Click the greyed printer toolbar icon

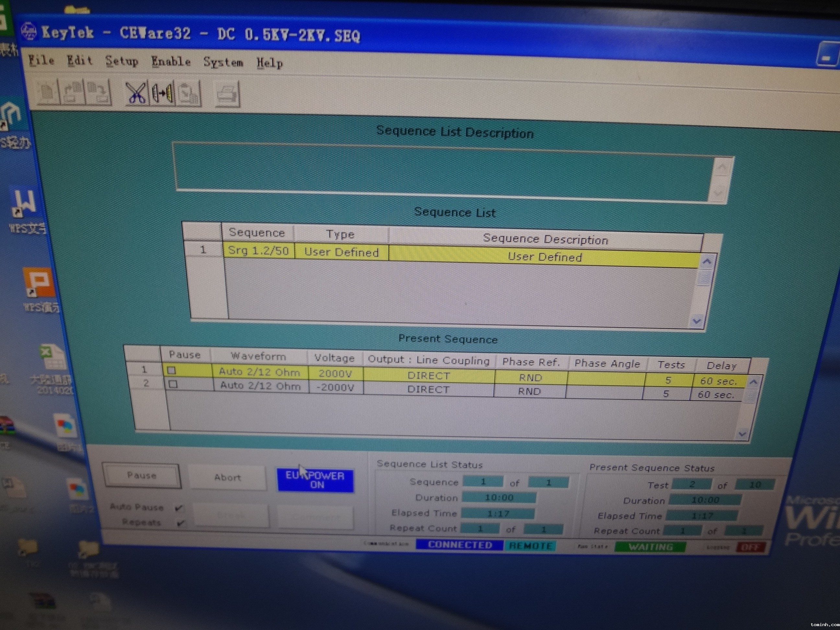(x=228, y=94)
